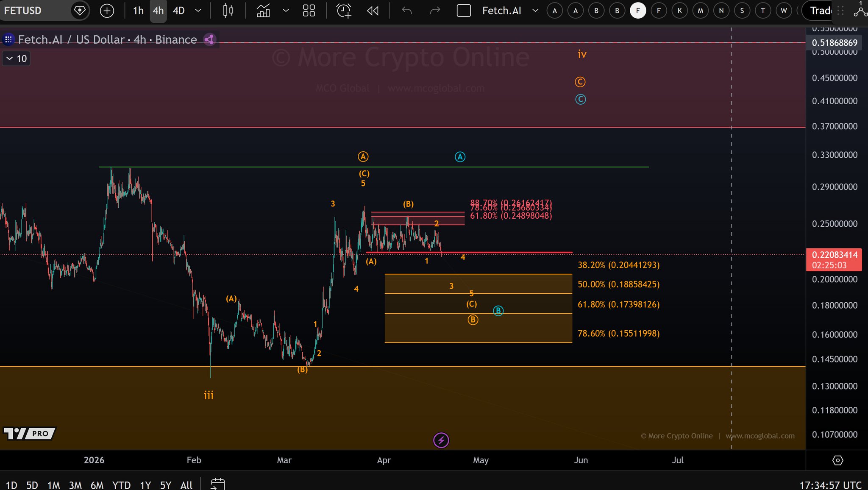Create an alert with the alarm clock icon
The height and width of the screenshot is (490, 868).
(344, 11)
